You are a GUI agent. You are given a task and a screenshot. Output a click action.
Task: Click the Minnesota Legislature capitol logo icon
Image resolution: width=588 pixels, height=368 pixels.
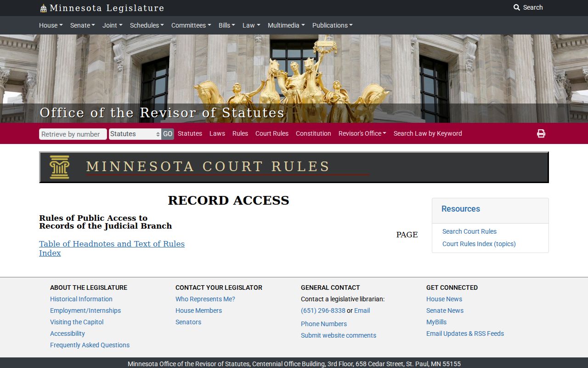[44, 8]
